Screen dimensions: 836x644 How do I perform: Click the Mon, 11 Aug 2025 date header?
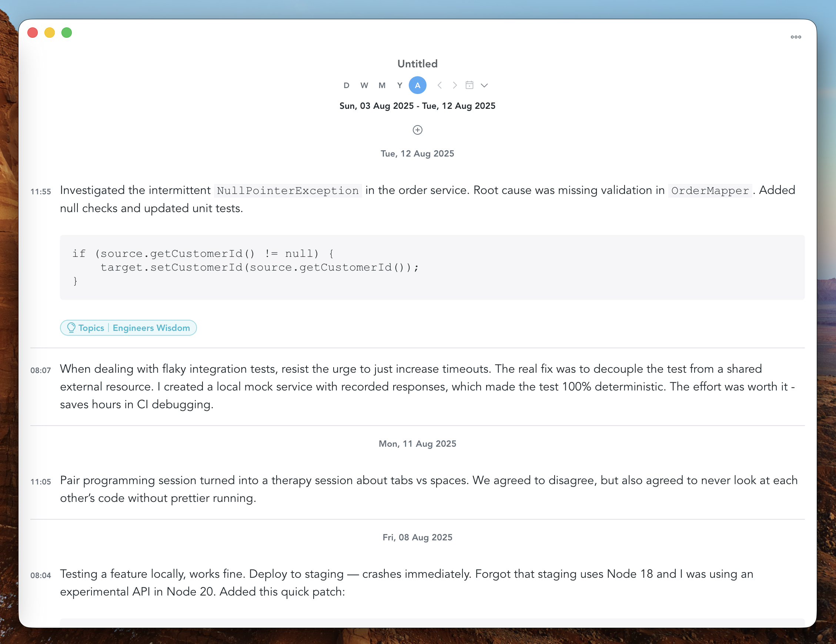[x=417, y=443]
